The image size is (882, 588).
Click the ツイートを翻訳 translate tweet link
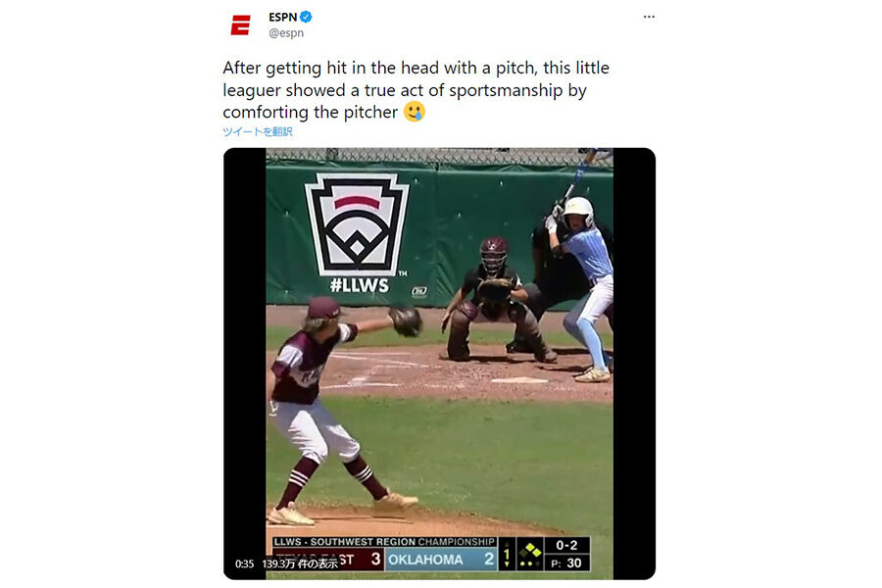pyautogui.click(x=258, y=131)
